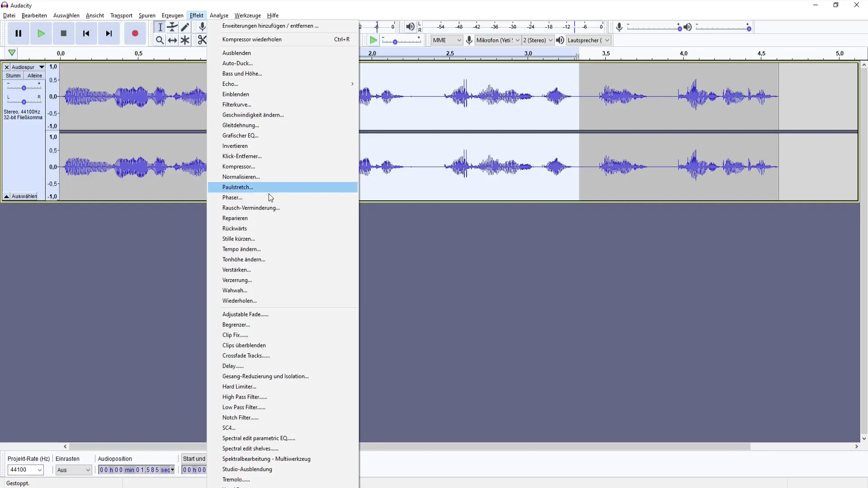The image size is (868, 488).
Task: Open the Einrasten 'Aus' dropdown
Action: 74,470
